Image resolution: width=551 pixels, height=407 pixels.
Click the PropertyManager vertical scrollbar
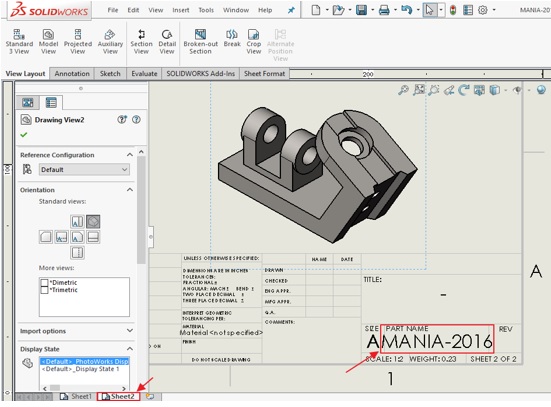click(x=141, y=210)
